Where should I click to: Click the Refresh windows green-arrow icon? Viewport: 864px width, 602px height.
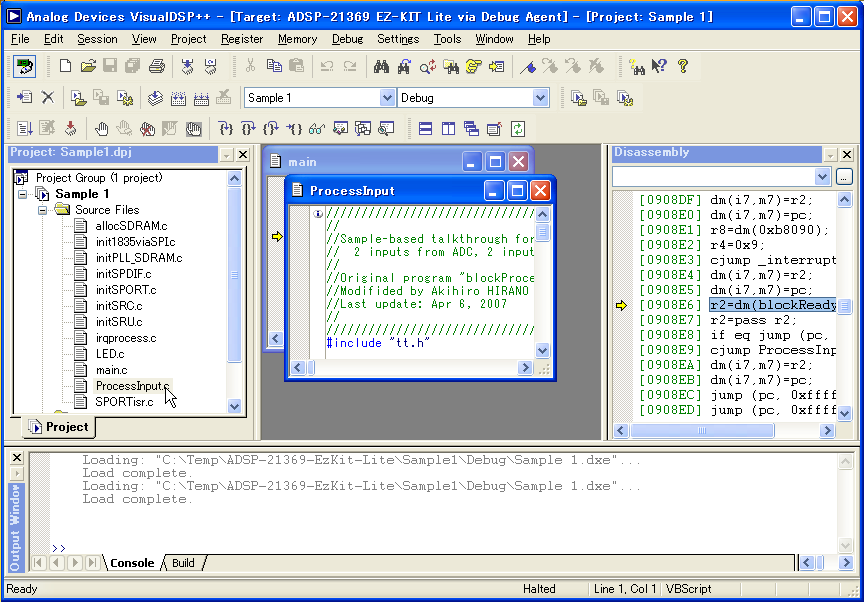click(517, 129)
